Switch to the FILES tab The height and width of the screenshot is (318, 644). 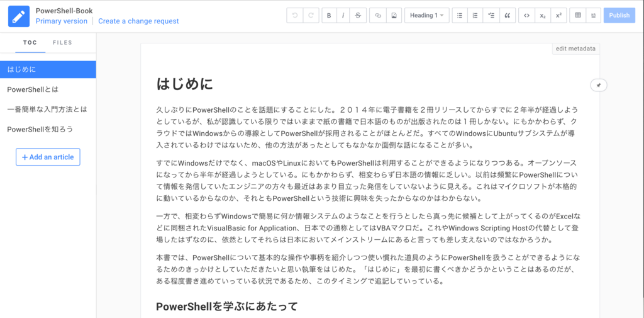click(62, 42)
